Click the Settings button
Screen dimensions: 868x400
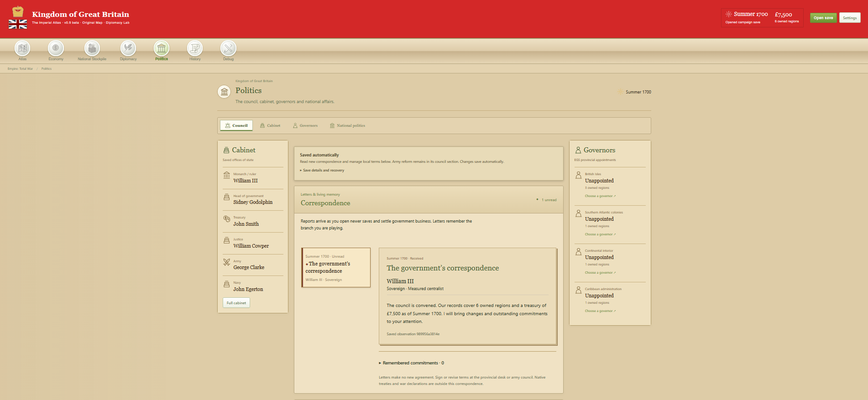tap(850, 18)
